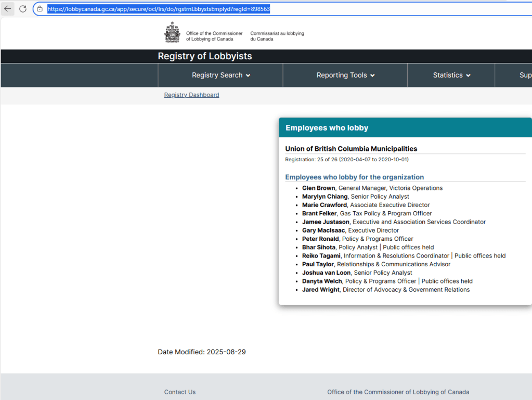Expand the Statistics dropdown menu
Viewport: 532px width, 400px height.
451,75
